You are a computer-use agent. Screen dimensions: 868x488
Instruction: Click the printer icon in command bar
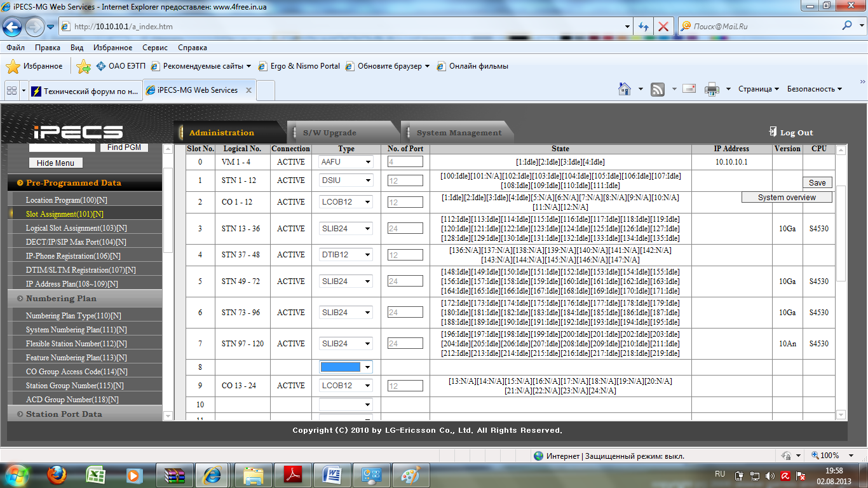712,89
